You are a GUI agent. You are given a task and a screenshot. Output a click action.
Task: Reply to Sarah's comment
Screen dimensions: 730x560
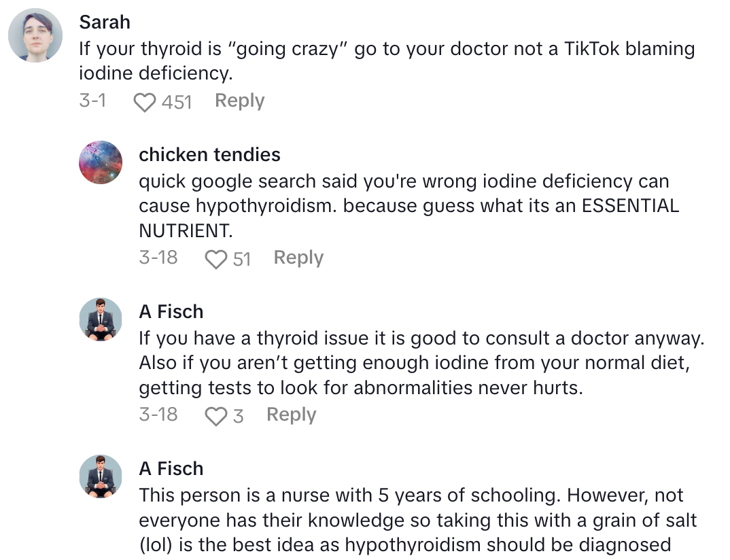(239, 101)
